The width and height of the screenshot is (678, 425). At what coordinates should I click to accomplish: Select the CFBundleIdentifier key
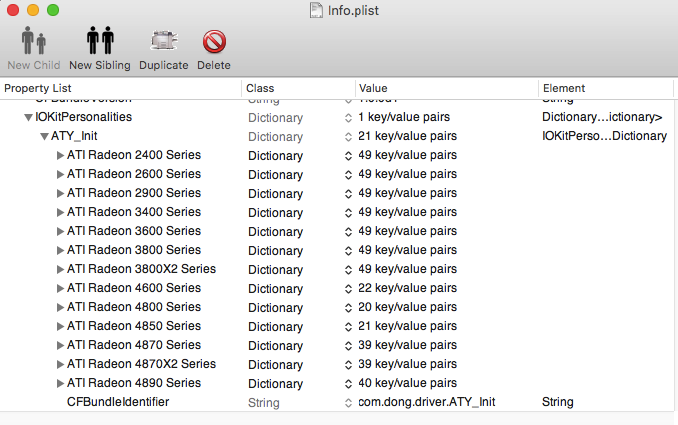tap(118, 402)
